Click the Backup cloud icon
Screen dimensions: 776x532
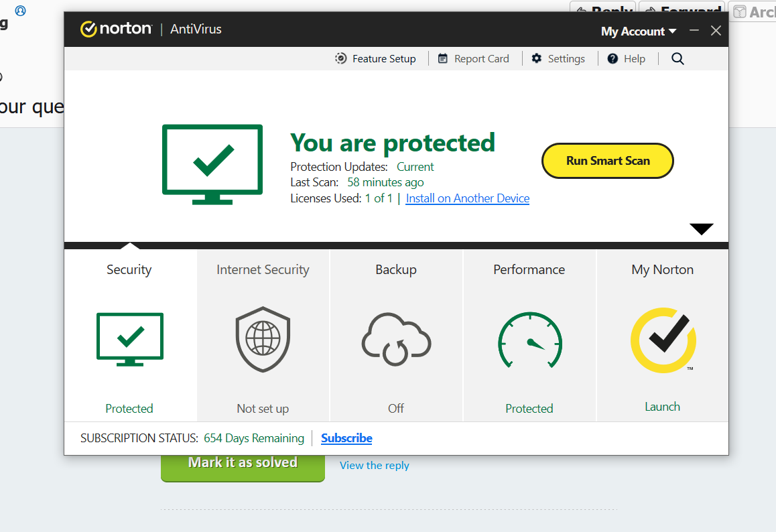tap(396, 339)
